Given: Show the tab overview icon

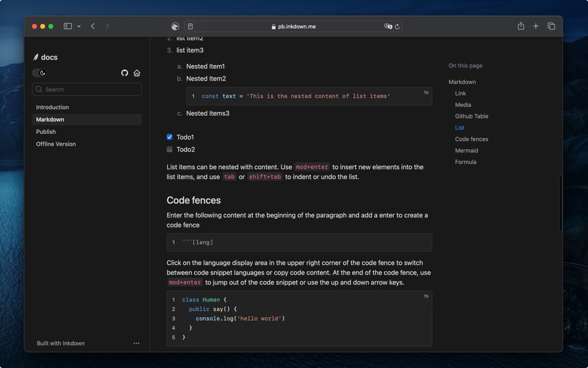Looking at the screenshot, I should click(551, 26).
